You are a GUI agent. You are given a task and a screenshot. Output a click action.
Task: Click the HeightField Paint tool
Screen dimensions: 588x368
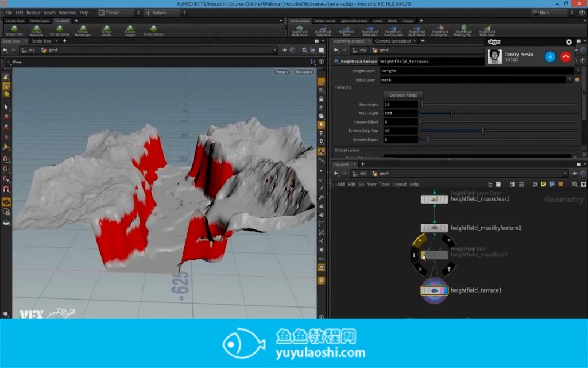click(346, 31)
